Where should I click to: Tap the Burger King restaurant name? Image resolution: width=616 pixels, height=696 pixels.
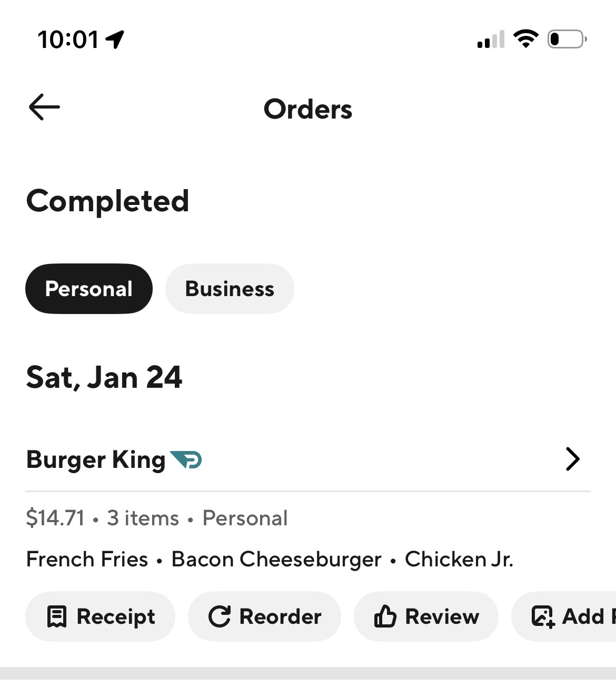click(96, 459)
